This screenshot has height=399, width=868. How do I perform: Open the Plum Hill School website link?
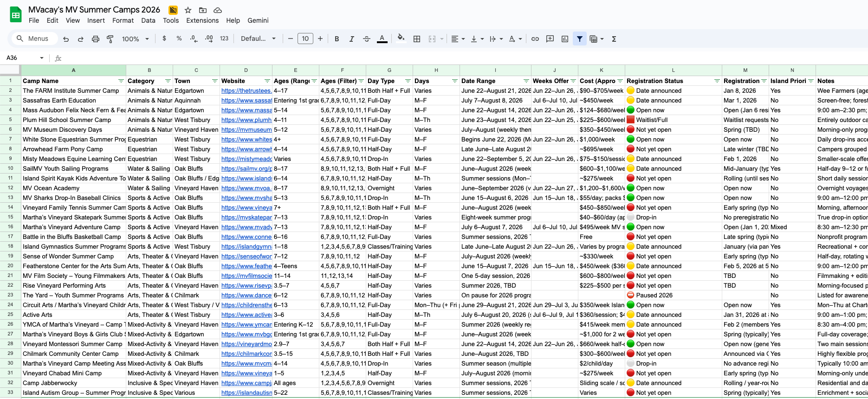tap(246, 120)
